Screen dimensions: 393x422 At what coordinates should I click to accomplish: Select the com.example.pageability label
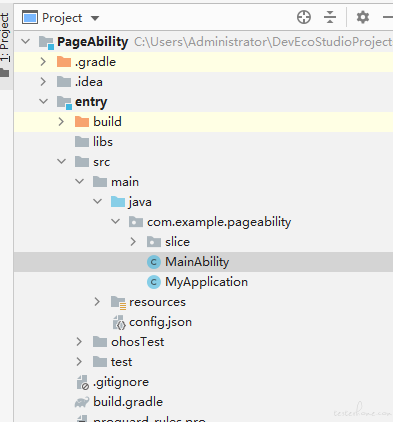219,222
